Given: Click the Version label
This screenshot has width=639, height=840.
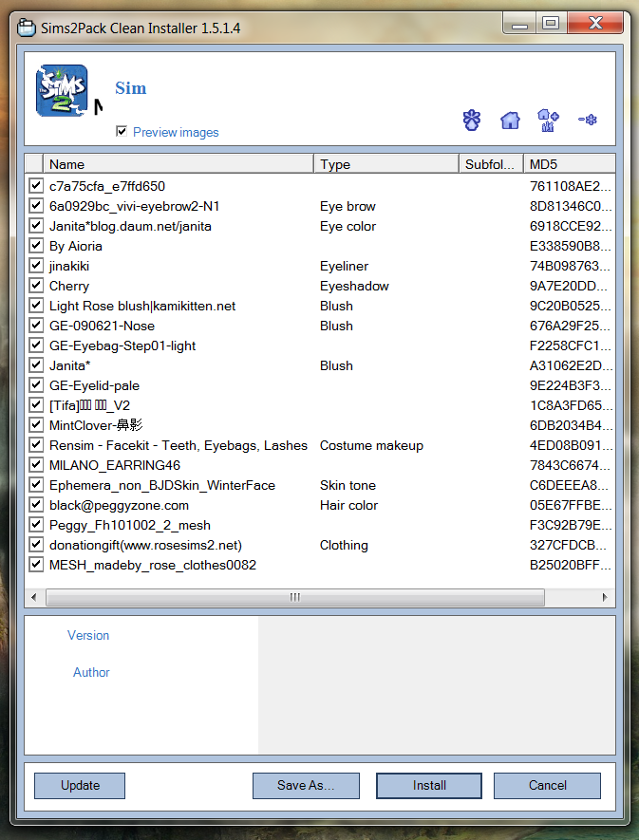Looking at the screenshot, I should pyautogui.click(x=88, y=635).
